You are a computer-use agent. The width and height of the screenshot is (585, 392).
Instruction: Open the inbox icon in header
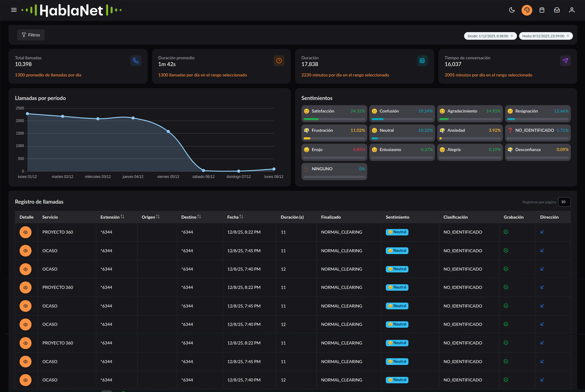point(557,10)
